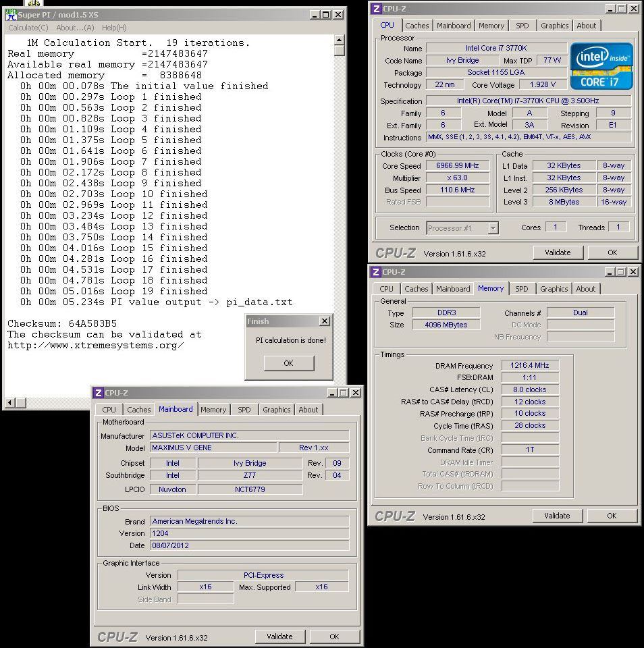Select CPU tab in top CPU-Z window
644x648 pixels.
click(387, 25)
